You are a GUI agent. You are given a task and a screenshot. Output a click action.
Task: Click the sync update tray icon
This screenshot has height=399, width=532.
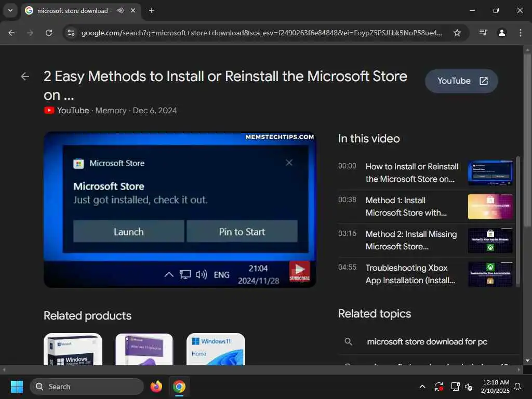(438, 387)
